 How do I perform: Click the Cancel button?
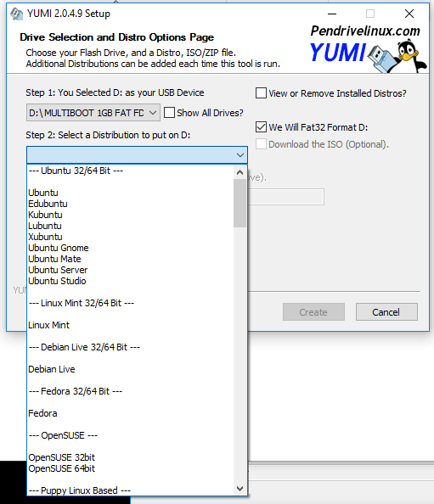[x=386, y=312]
